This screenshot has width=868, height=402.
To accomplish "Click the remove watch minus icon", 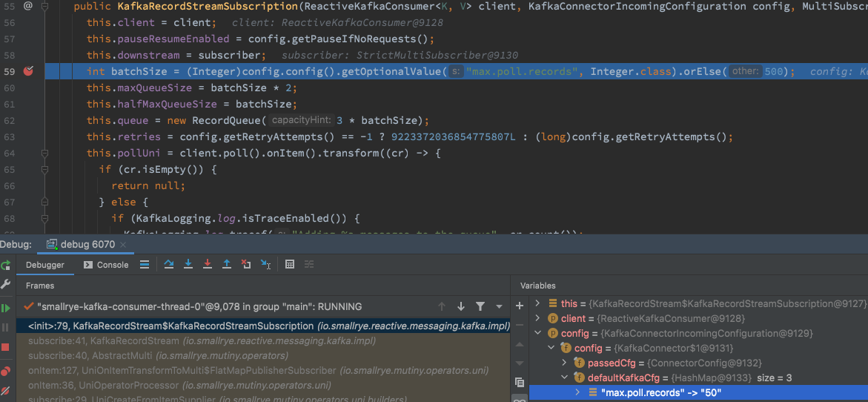I will tap(520, 325).
